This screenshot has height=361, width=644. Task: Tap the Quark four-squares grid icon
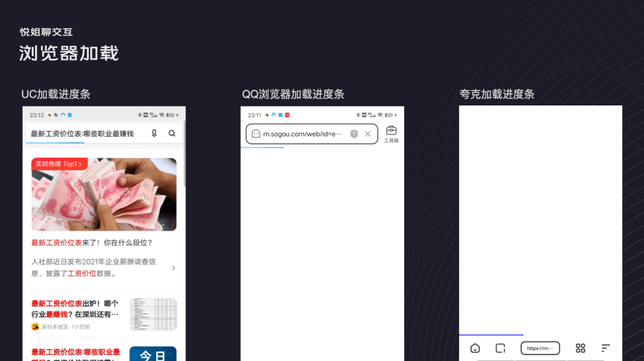click(580, 348)
